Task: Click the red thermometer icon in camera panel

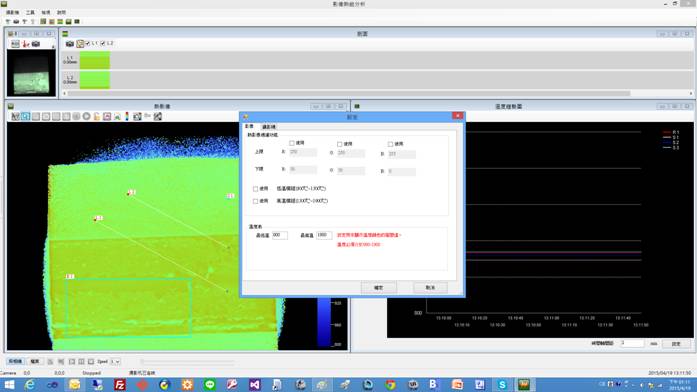Action: (x=26, y=44)
